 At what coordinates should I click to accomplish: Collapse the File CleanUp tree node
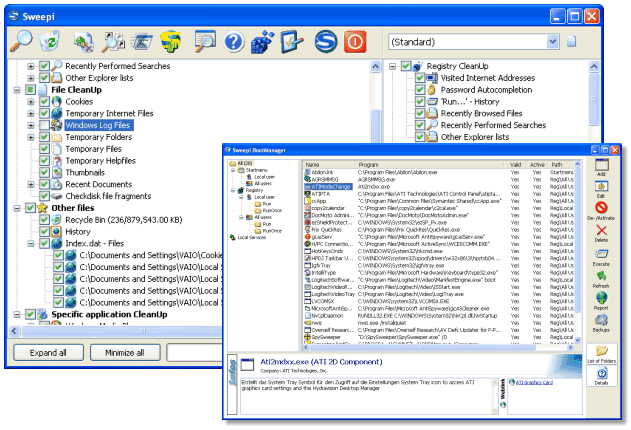(x=17, y=90)
